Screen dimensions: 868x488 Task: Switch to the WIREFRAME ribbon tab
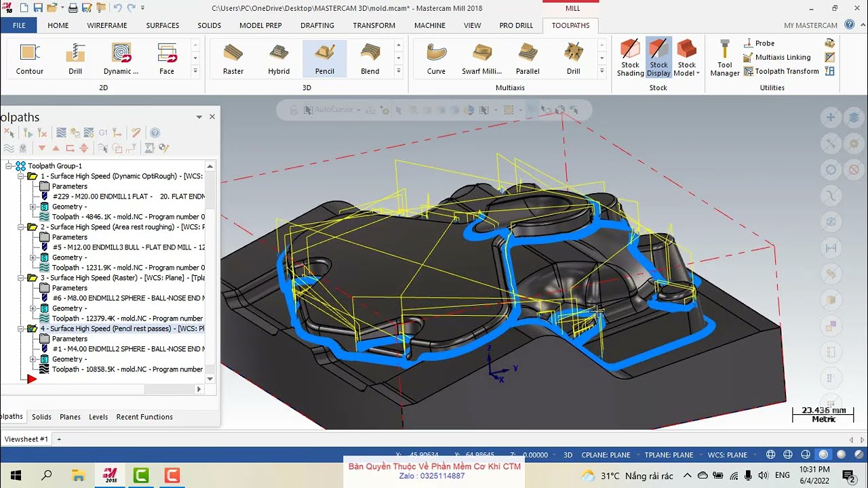[107, 25]
